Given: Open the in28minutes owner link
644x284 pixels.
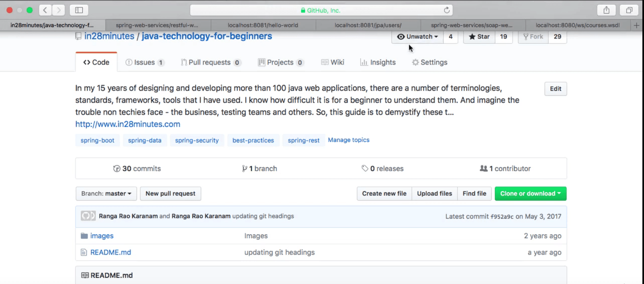Looking at the screenshot, I should click(x=109, y=36).
